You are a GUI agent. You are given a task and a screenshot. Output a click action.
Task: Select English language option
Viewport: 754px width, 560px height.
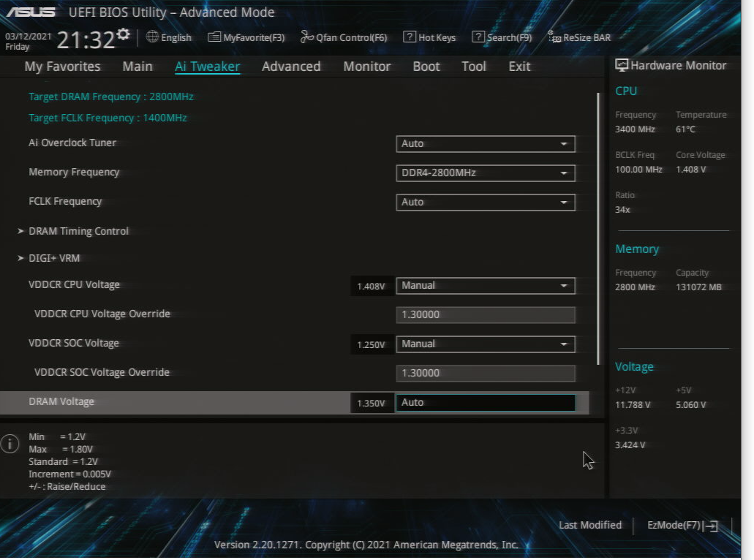point(176,37)
